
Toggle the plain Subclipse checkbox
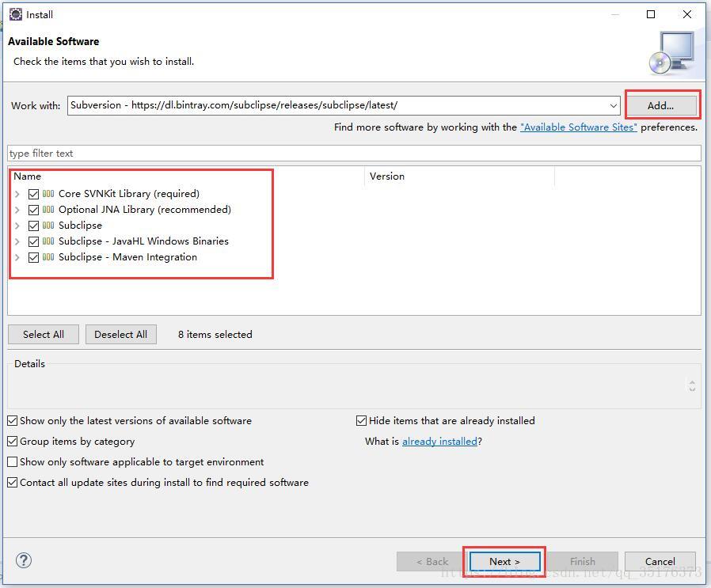point(33,226)
